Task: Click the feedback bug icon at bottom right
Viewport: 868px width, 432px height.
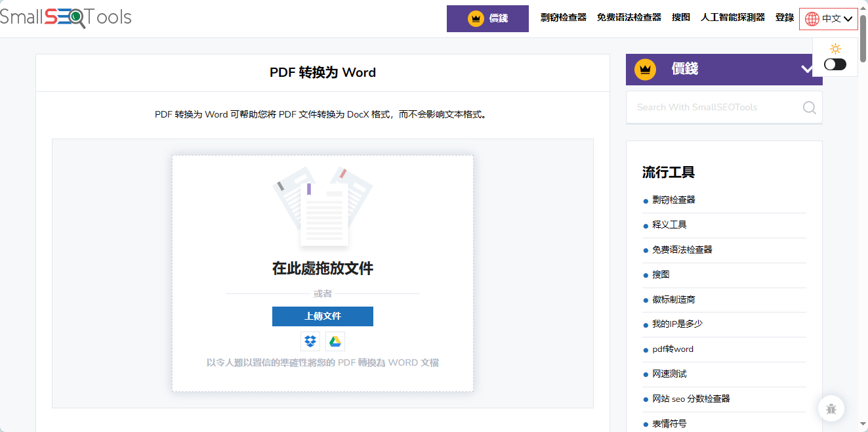Action: pyautogui.click(x=831, y=408)
